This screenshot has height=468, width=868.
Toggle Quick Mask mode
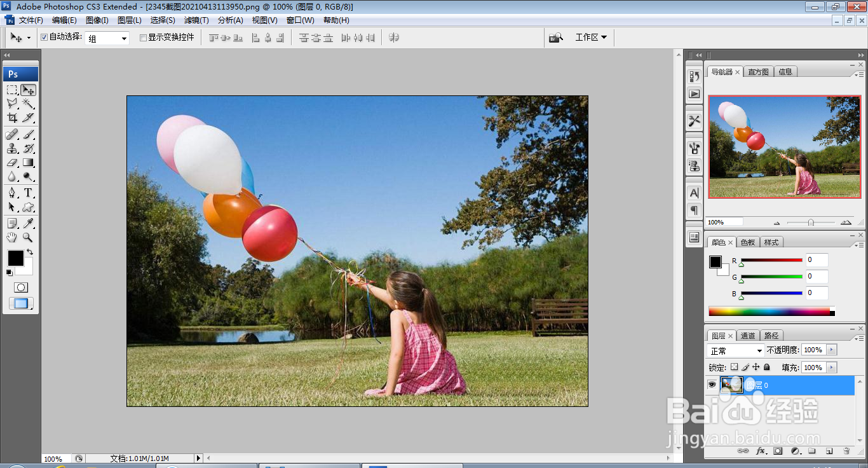click(21, 287)
